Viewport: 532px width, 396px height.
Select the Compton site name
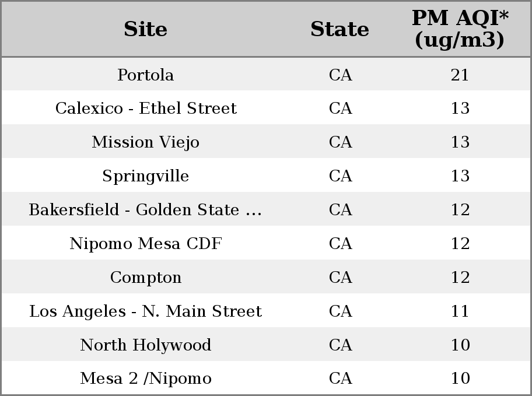(x=146, y=278)
